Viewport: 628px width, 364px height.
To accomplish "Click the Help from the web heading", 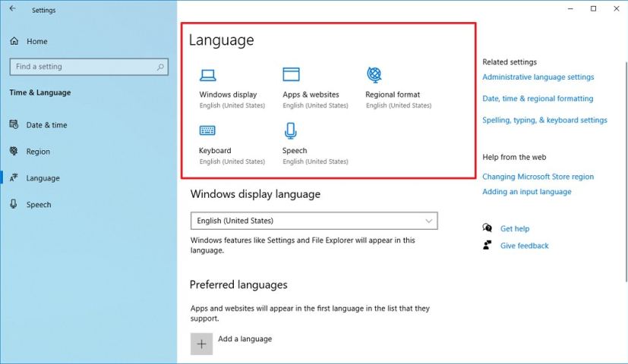I will point(514,157).
